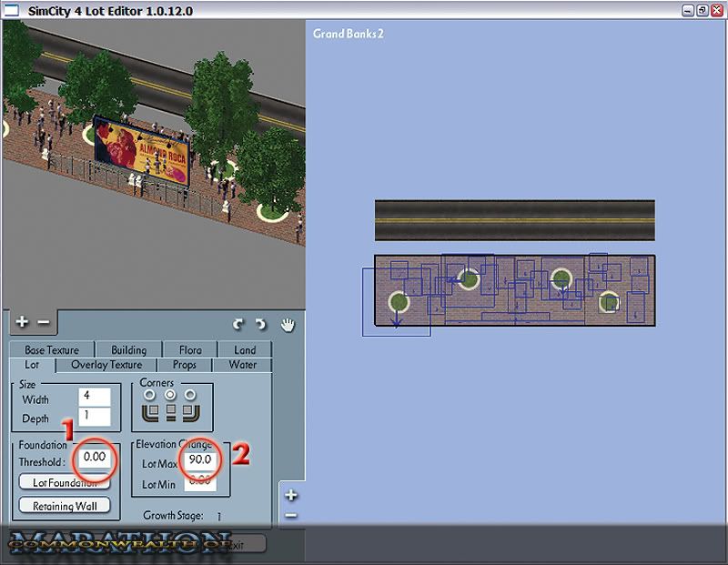Zoom out the lot plan view

tap(290, 515)
